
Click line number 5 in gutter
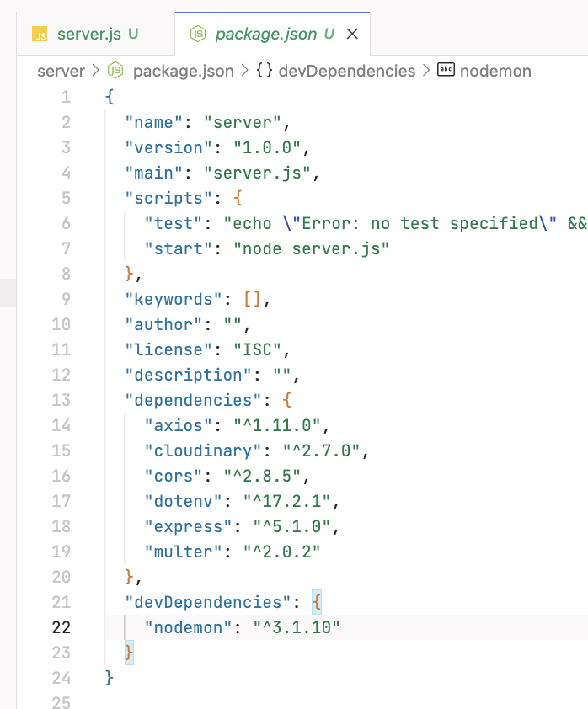coord(66,198)
